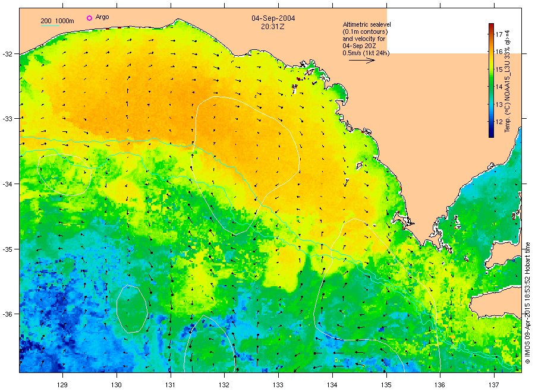Click the time text '20:31Z'
Viewport: 535px width, 392px height.
[273, 27]
